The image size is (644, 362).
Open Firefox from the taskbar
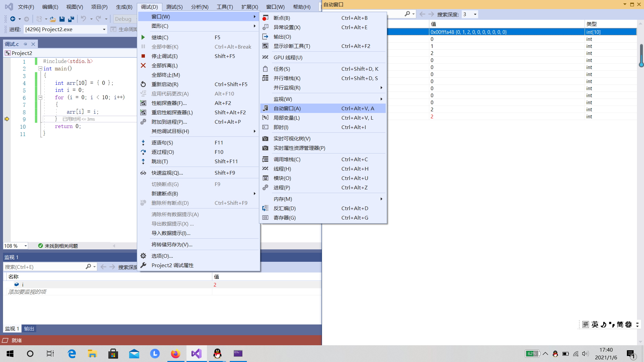click(x=175, y=354)
